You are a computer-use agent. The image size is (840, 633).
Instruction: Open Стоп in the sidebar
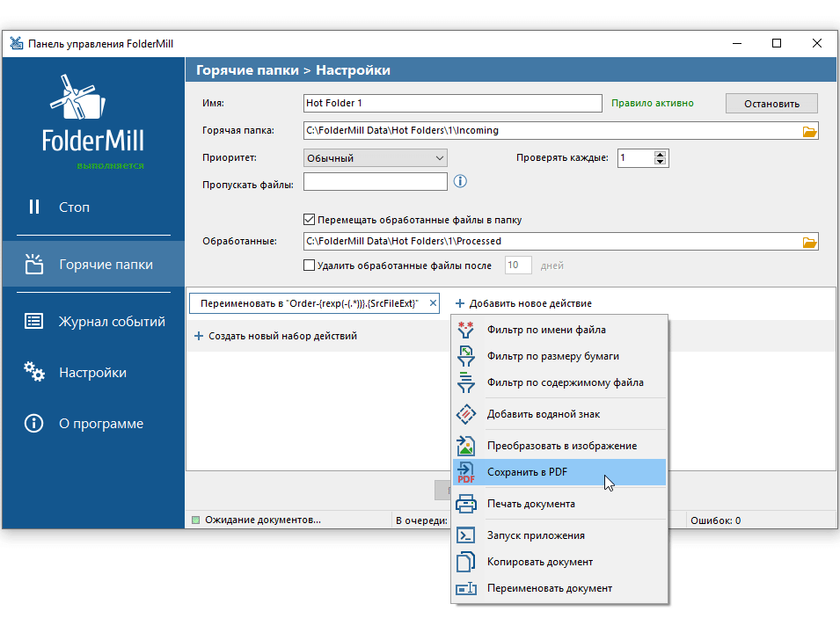(x=94, y=207)
